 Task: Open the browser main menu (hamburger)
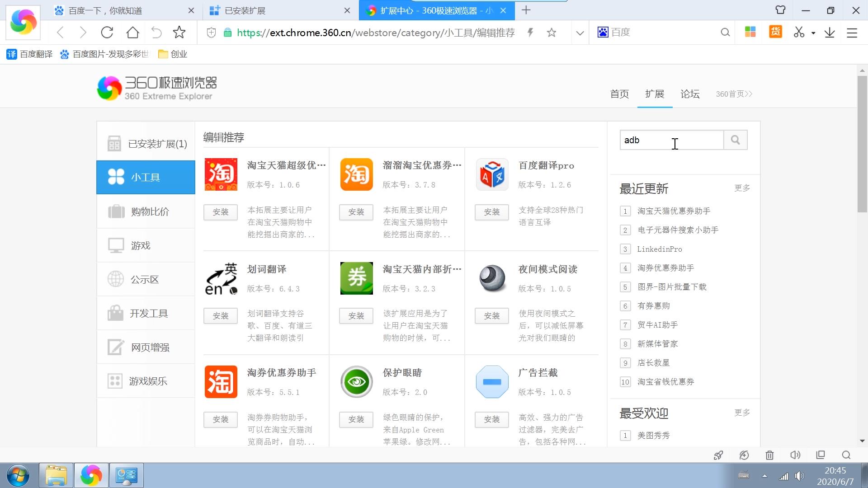(x=852, y=32)
